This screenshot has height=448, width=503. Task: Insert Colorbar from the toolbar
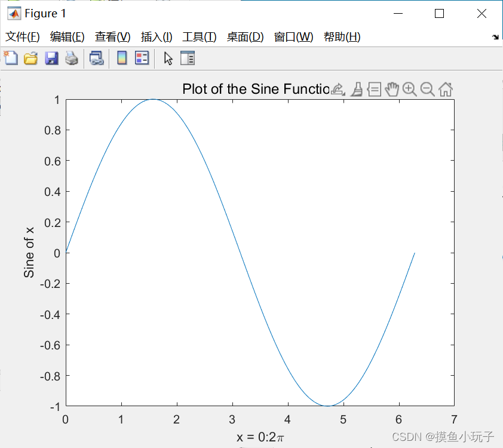coord(122,58)
